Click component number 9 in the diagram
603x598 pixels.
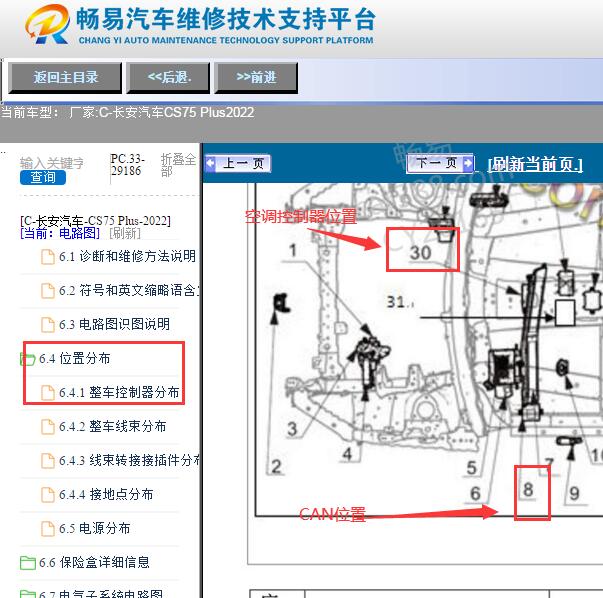tap(574, 493)
